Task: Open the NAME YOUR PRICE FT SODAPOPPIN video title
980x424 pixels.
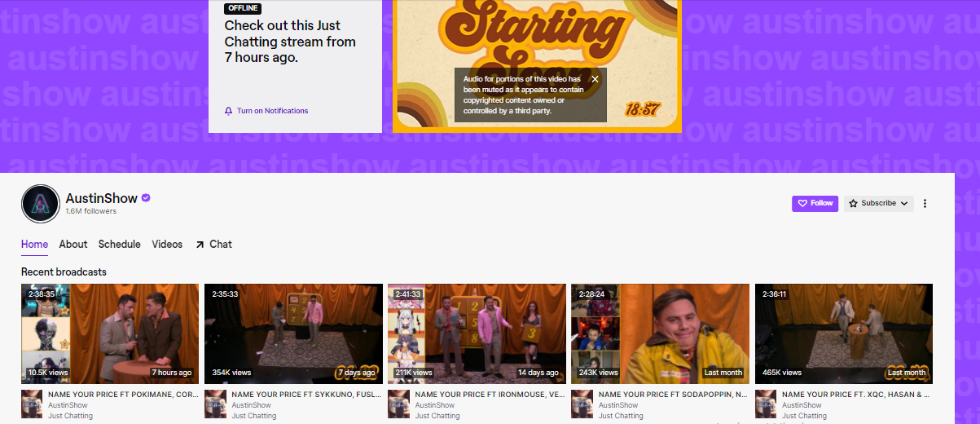Action: coord(674,395)
